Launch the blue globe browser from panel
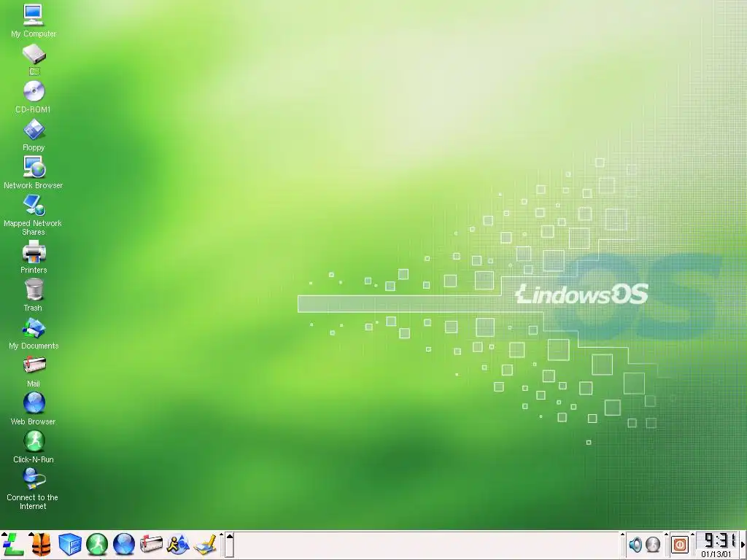Image resolution: width=747 pixels, height=560 pixels. tap(124, 544)
